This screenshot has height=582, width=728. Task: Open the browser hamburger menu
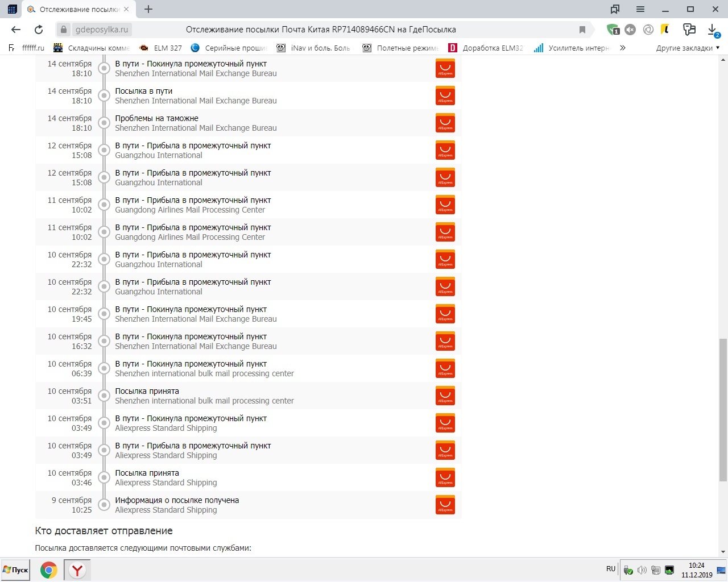click(640, 9)
